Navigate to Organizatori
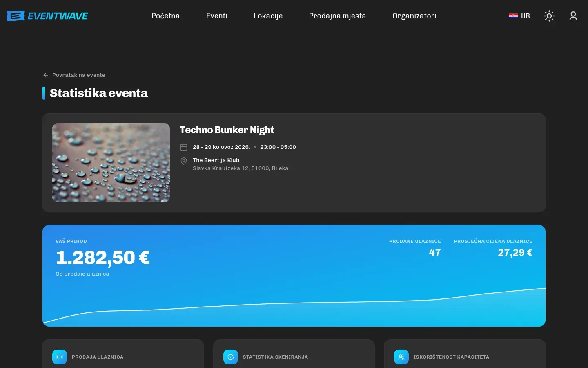588x368 pixels. coord(414,16)
